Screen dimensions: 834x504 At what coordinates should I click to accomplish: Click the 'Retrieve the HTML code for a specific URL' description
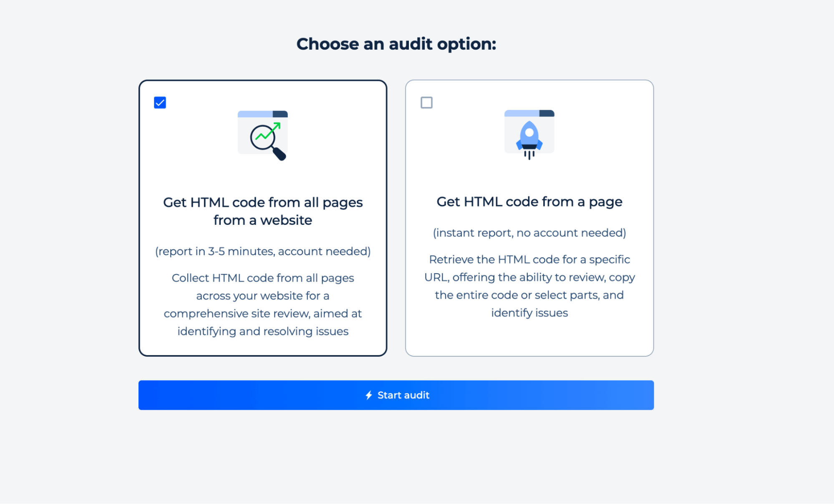529,286
